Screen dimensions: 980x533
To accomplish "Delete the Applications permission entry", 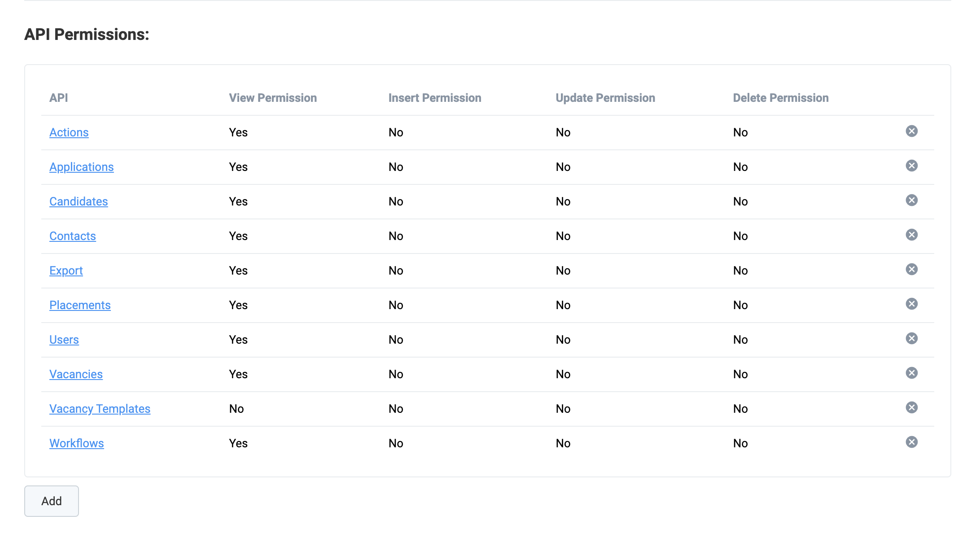I will 911,166.
